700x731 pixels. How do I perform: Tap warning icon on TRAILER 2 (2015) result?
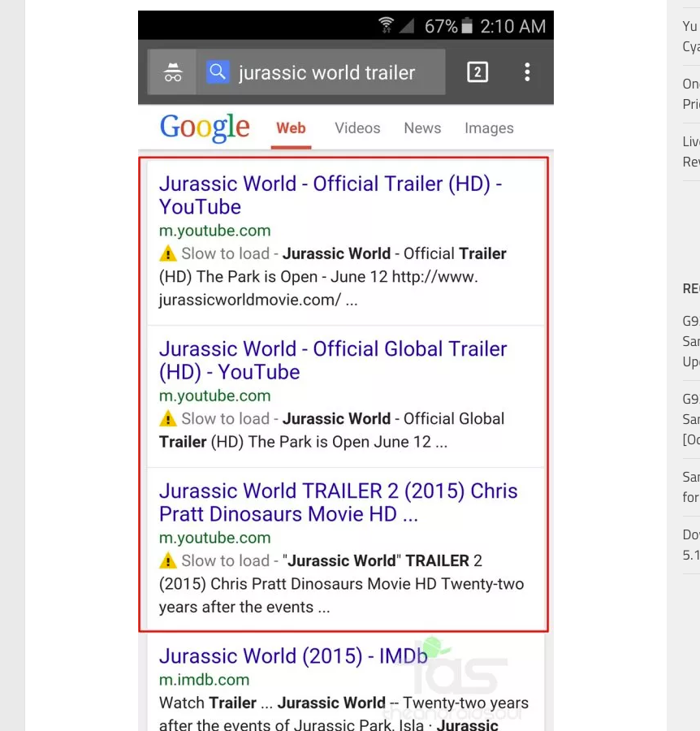coord(168,560)
